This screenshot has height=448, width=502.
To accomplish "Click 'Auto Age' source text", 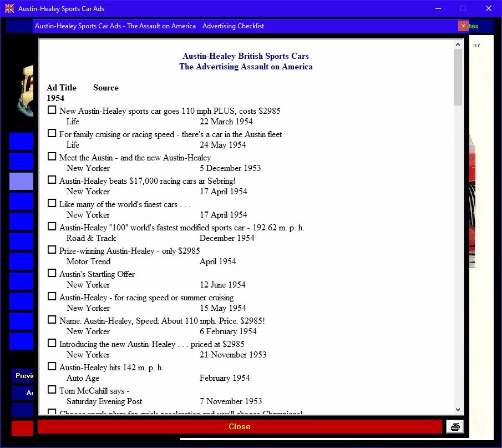I will tap(83, 378).
